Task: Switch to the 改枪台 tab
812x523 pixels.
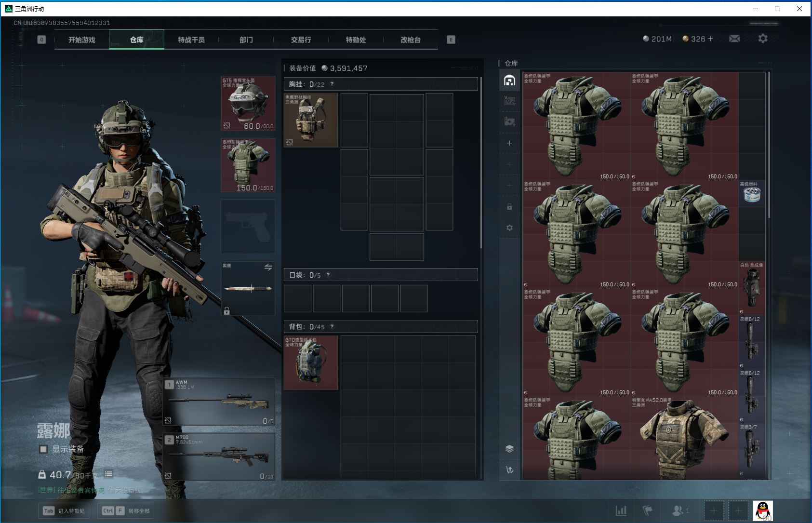Action: [411, 40]
